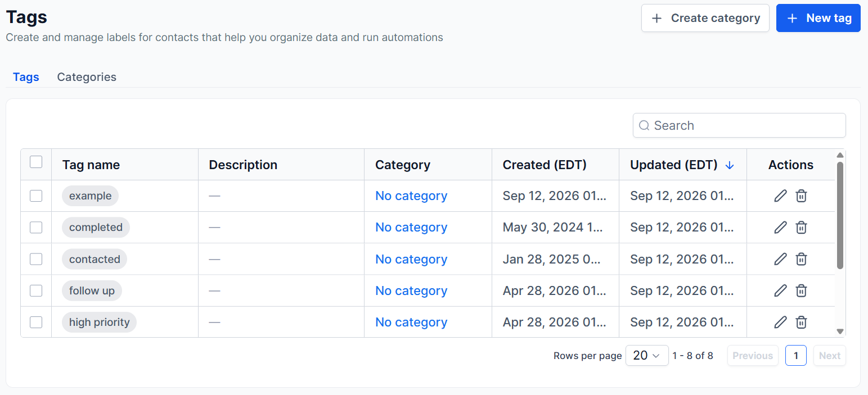Image resolution: width=868 pixels, height=395 pixels.
Task: Edit the follow up tag with pencil icon
Action: (780, 290)
